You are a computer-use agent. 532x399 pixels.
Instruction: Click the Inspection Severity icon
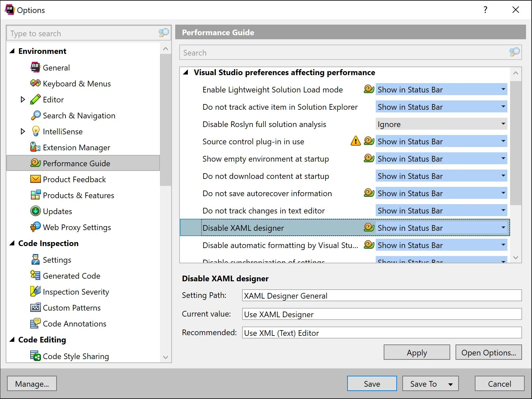click(x=35, y=291)
